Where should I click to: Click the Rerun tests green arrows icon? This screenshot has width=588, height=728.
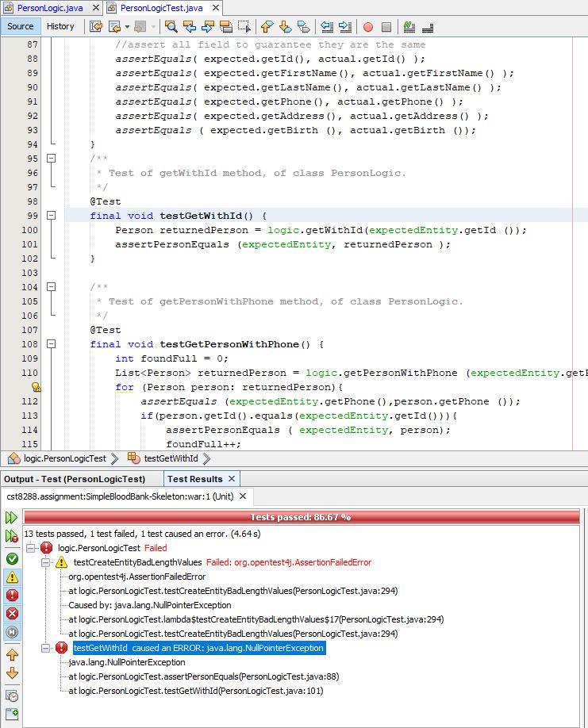tap(12, 517)
